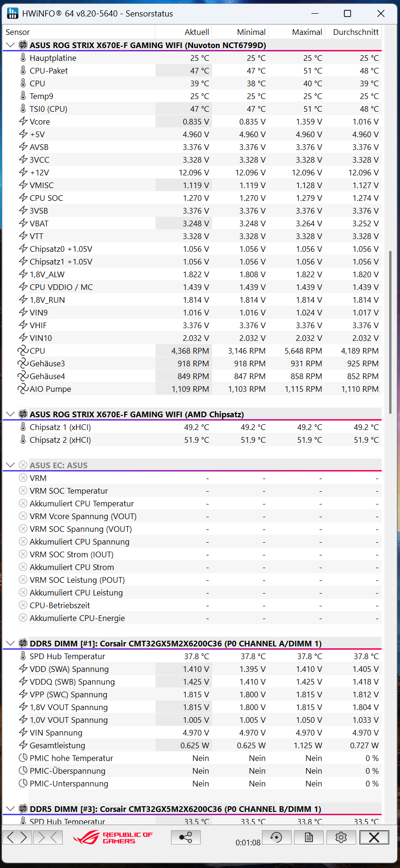400x868 pixels.
Task: Select Akkumulierte CPU-Energie row
Action: [x=192, y=618]
